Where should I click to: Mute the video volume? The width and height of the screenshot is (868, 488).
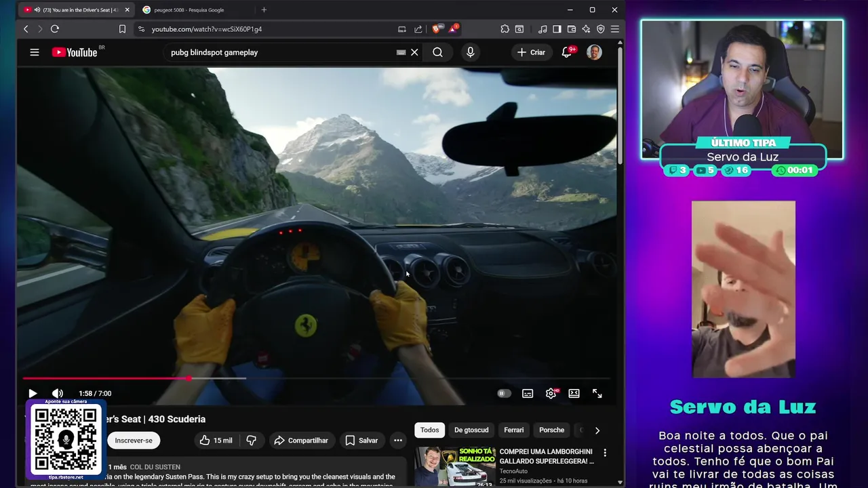coord(58,393)
